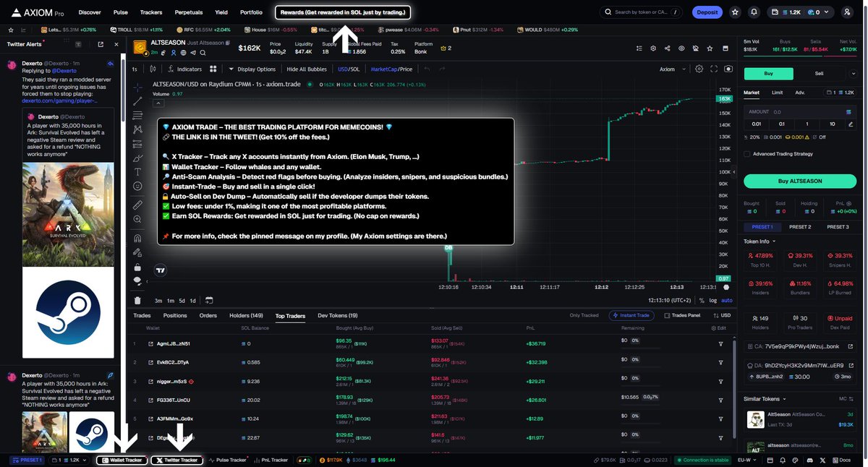The image size is (868, 467).
Task: Open the Discover menu item
Action: pyautogui.click(x=90, y=12)
